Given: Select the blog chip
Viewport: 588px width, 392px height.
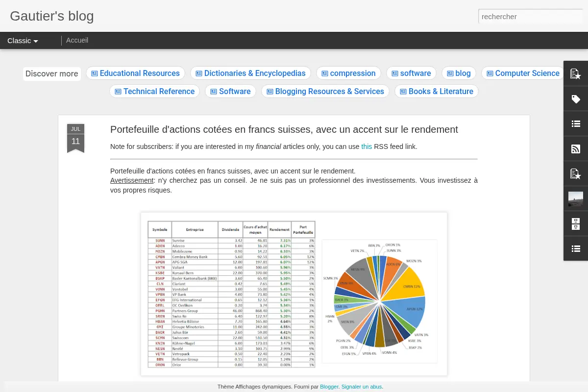Looking at the screenshot, I should 459,73.
